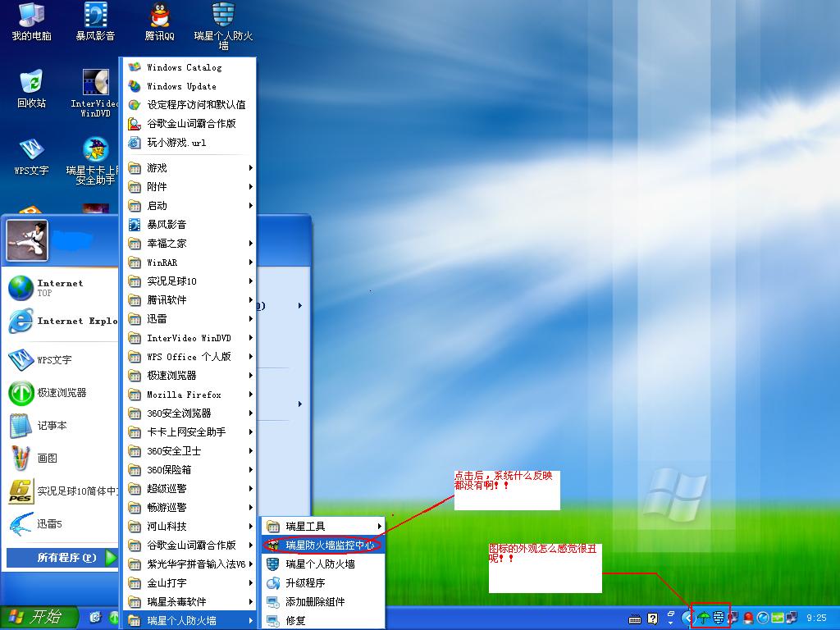Expand the 幸福之家 folder submenu
Image resolution: width=840 pixels, height=630 pixels.
[189, 243]
